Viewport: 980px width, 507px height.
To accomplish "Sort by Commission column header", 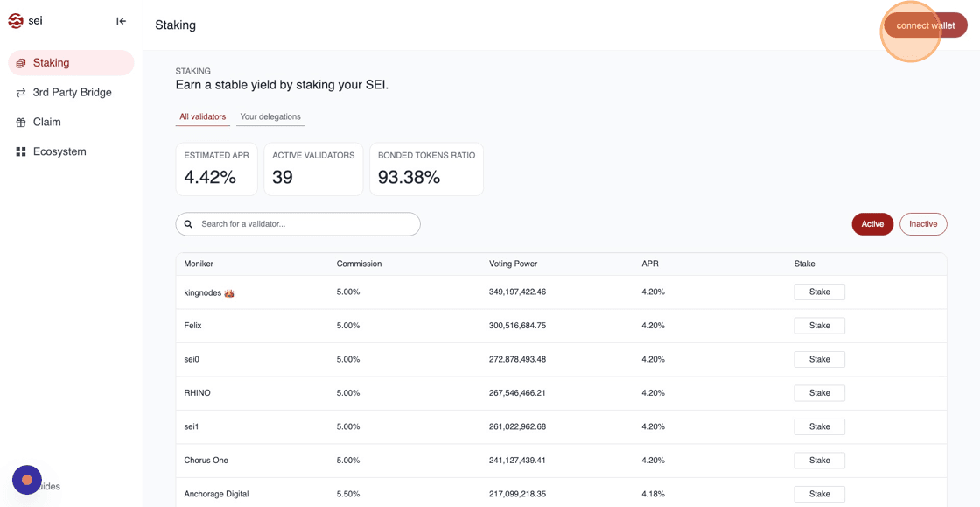I will (x=359, y=264).
